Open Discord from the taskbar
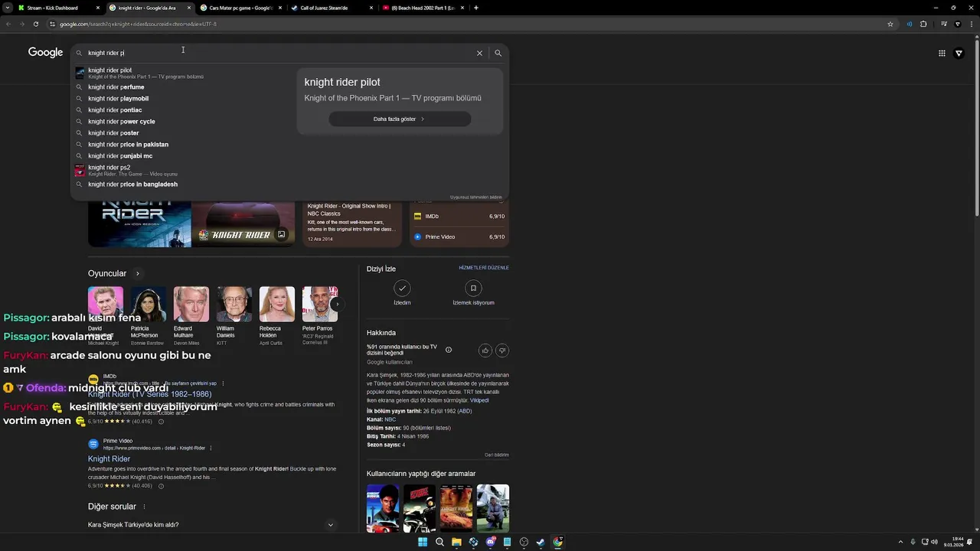Image resolution: width=980 pixels, height=551 pixels. coord(490,542)
